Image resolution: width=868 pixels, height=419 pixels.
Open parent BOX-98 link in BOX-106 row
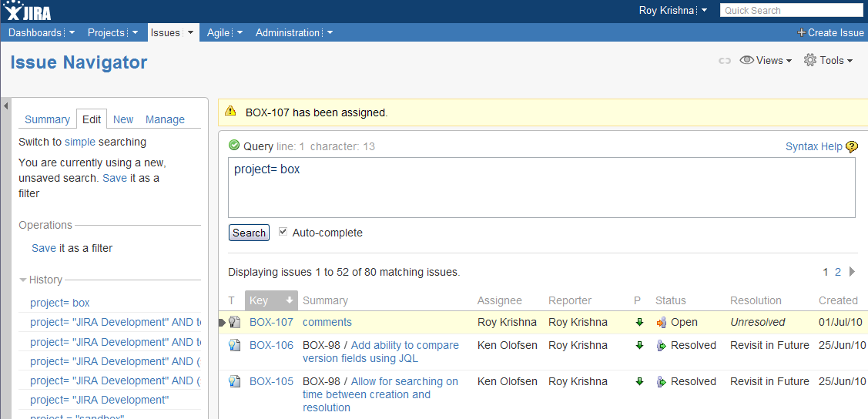pyautogui.click(x=321, y=345)
